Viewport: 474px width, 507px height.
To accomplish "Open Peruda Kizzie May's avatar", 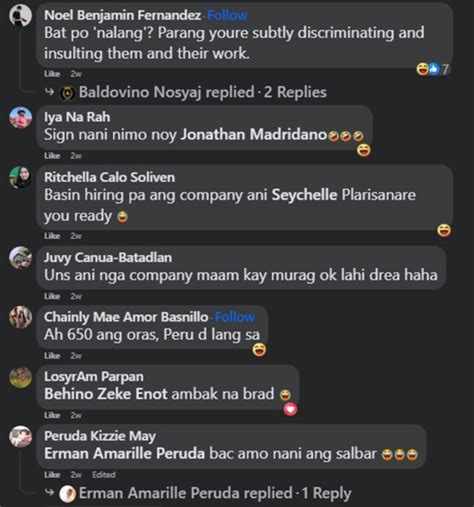I will pyautogui.click(x=20, y=436).
